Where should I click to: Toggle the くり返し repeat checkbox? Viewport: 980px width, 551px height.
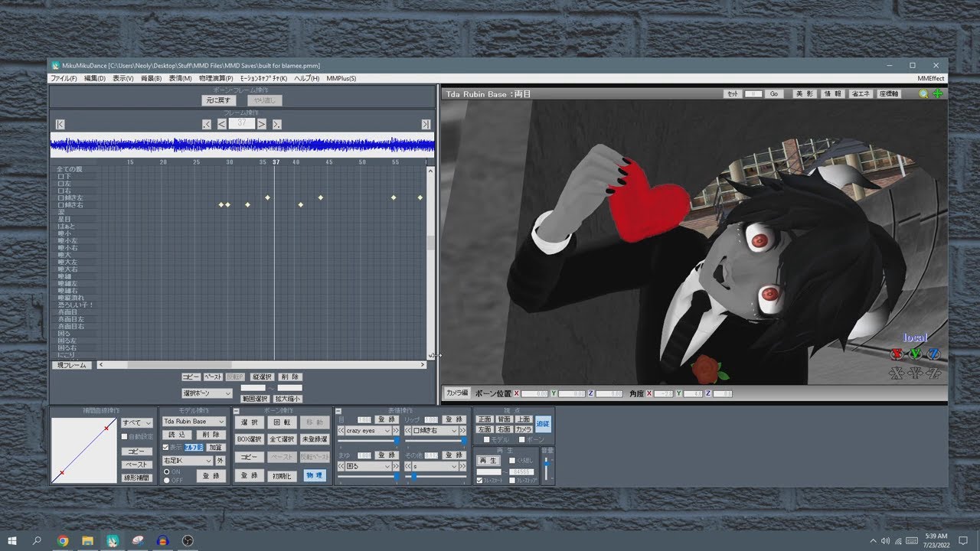click(x=512, y=461)
